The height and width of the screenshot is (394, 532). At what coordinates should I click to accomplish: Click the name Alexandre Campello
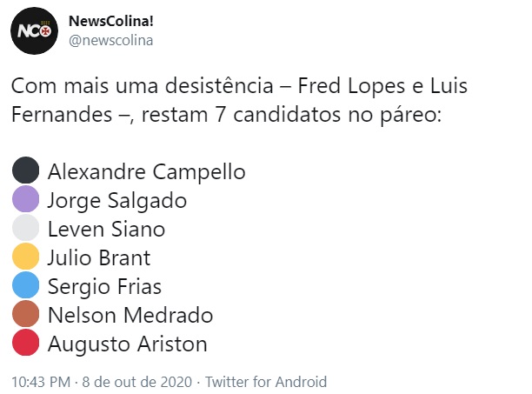click(x=147, y=170)
